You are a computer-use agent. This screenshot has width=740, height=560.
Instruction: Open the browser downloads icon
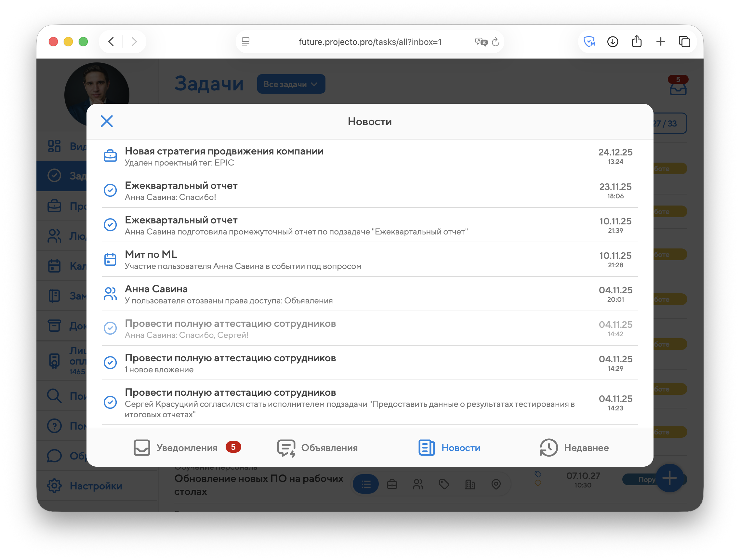pos(613,42)
